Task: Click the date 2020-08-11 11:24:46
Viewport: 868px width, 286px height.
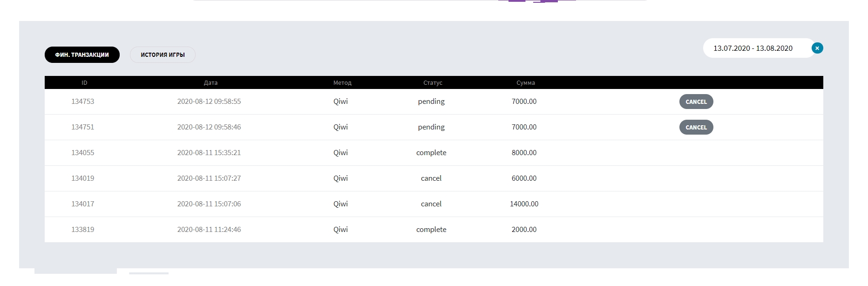Action: pos(209,230)
